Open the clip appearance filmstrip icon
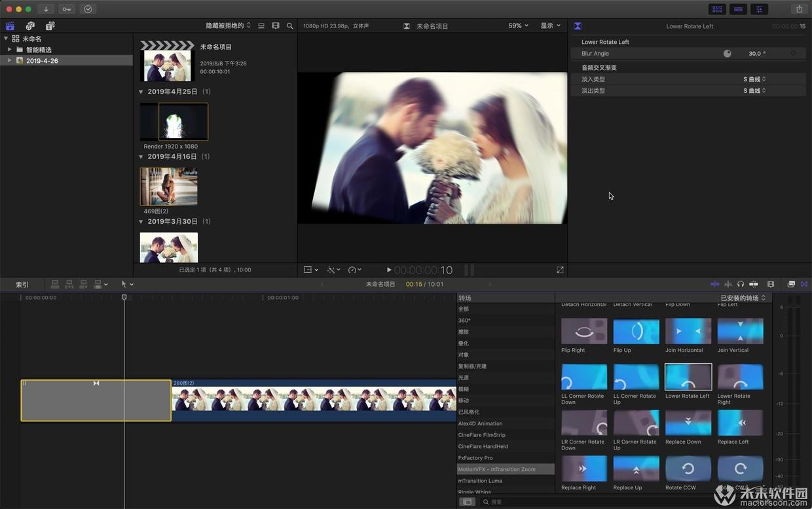This screenshot has height=509, width=812. 276,26
